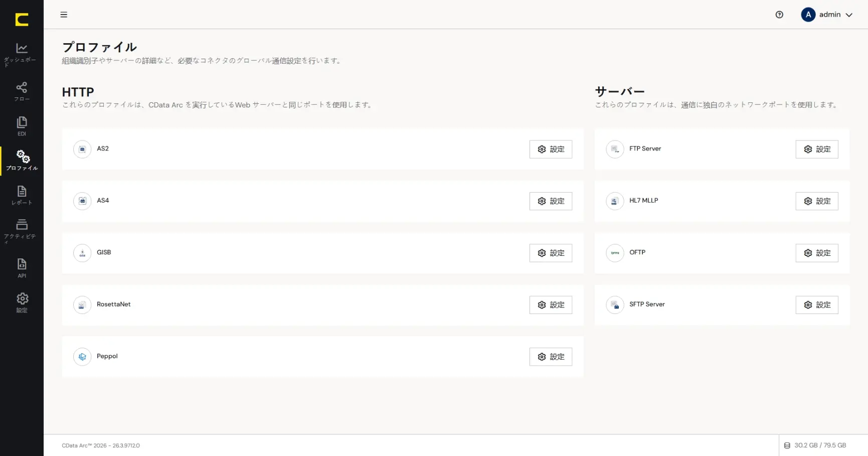The height and width of the screenshot is (456, 868).
Task: Open 設定 for the AS2 profile
Action: 551,149
